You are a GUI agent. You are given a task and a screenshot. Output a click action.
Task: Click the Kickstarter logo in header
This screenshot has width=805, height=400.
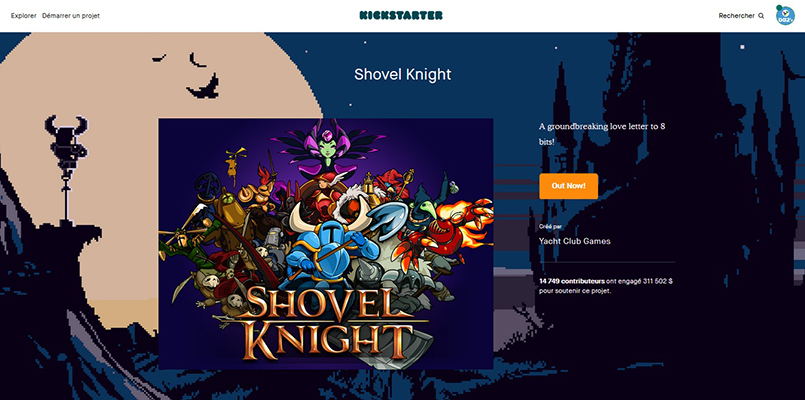(x=401, y=15)
